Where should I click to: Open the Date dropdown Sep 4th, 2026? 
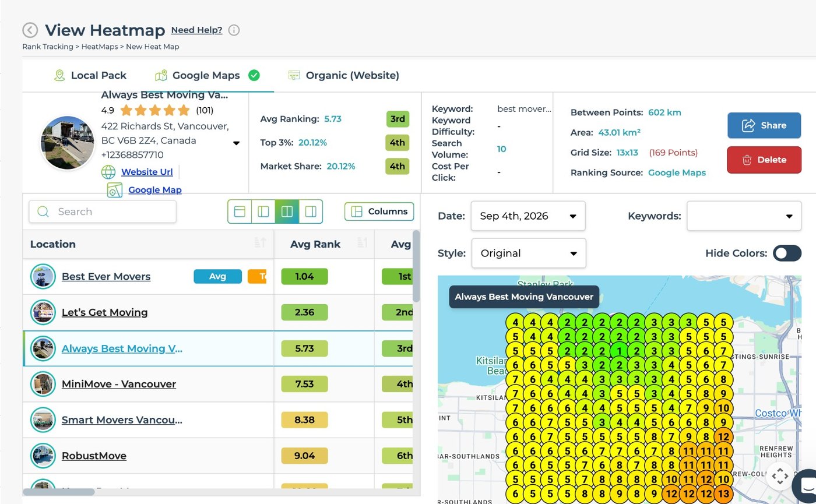(528, 216)
